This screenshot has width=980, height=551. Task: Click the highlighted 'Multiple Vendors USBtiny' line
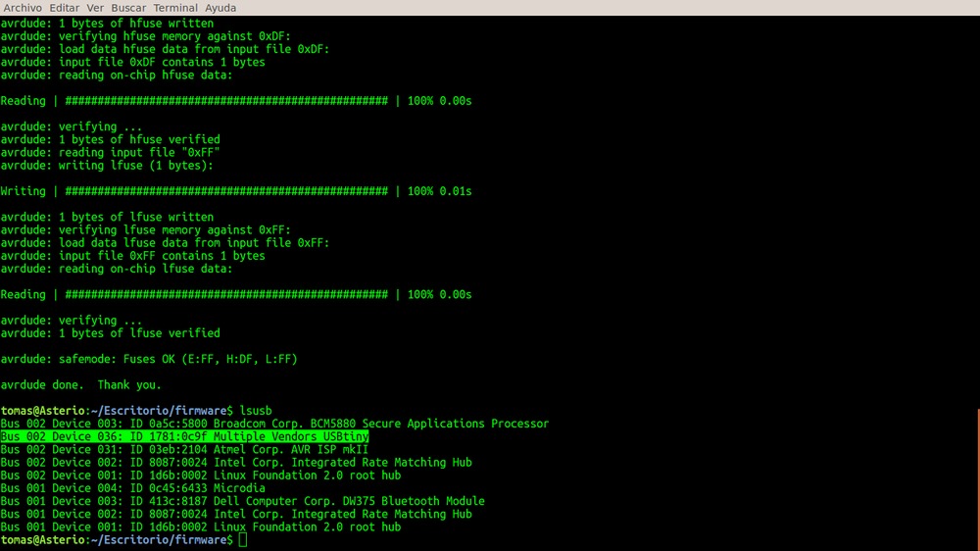pyautogui.click(x=184, y=436)
